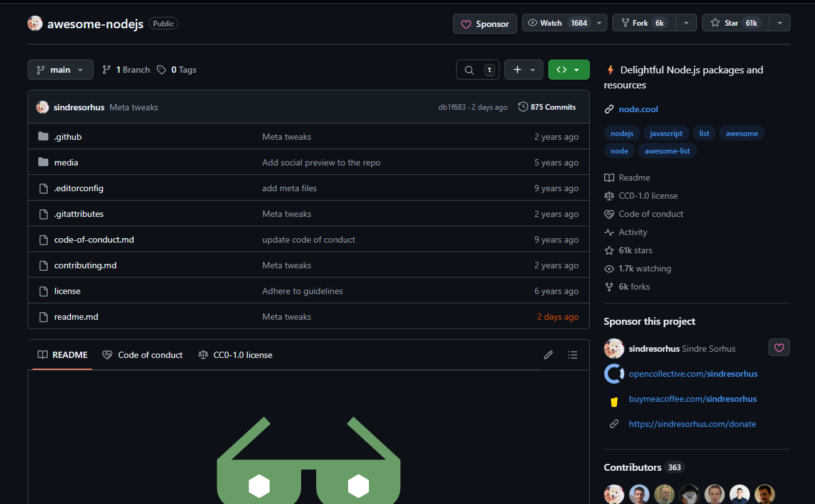Select the nodejs topic tag
Viewport: 815px width, 504px height.
click(622, 134)
